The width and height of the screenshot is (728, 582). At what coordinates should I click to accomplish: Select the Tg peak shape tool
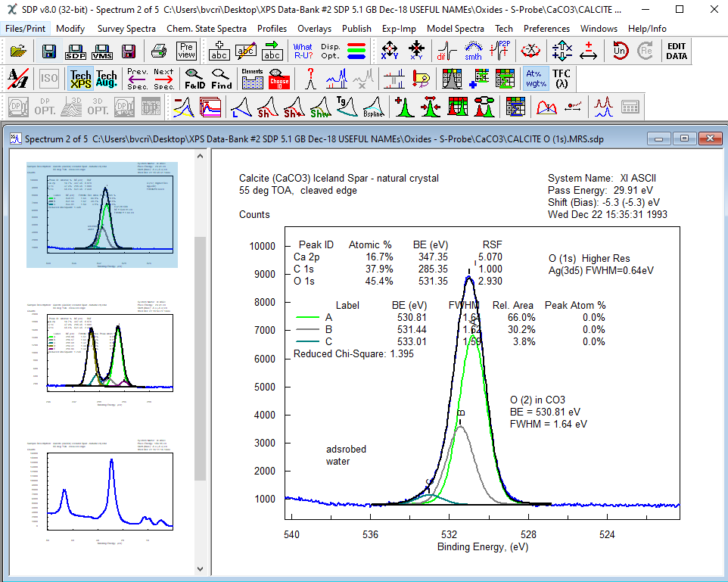tap(347, 107)
